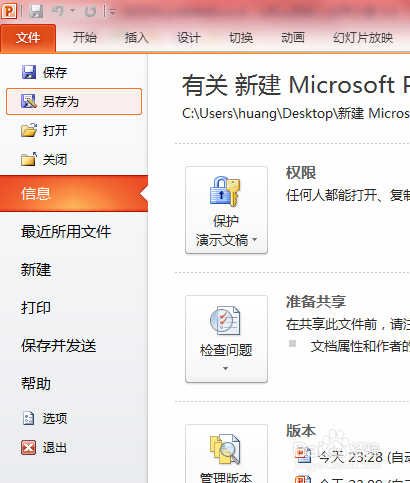The height and width of the screenshot is (483, 410).
Task: Open the 保护演示文稿 dropdown button
Action: (226, 210)
